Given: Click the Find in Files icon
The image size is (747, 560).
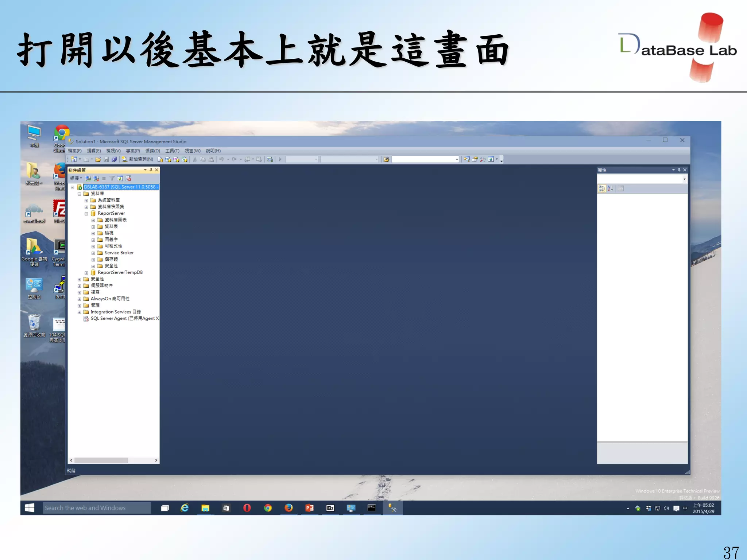Looking at the screenshot, I should click(386, 159).
